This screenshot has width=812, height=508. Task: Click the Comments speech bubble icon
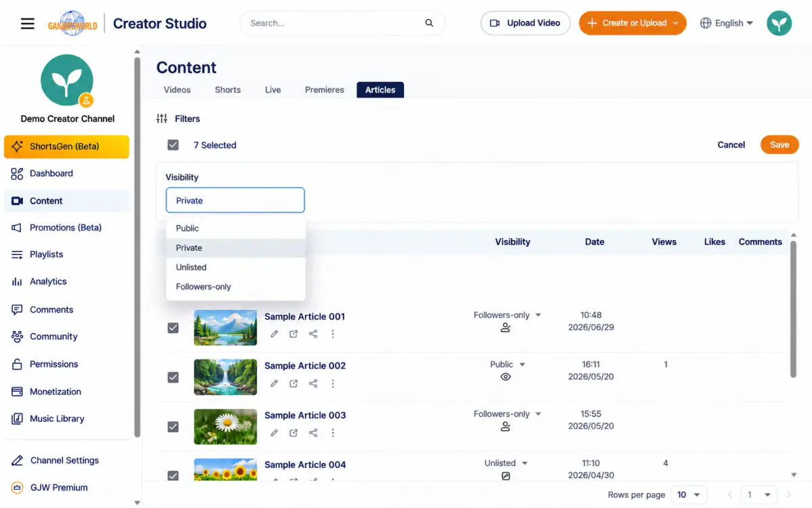[17, 310]
